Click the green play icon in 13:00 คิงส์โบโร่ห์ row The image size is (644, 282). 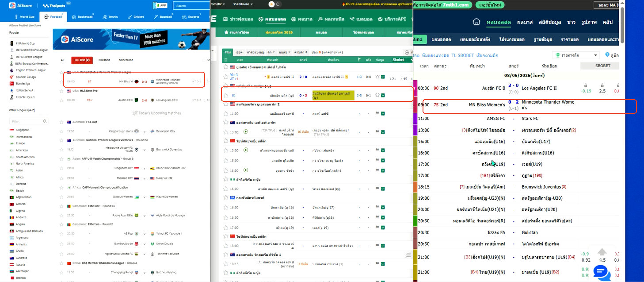(x=246, y=132)
